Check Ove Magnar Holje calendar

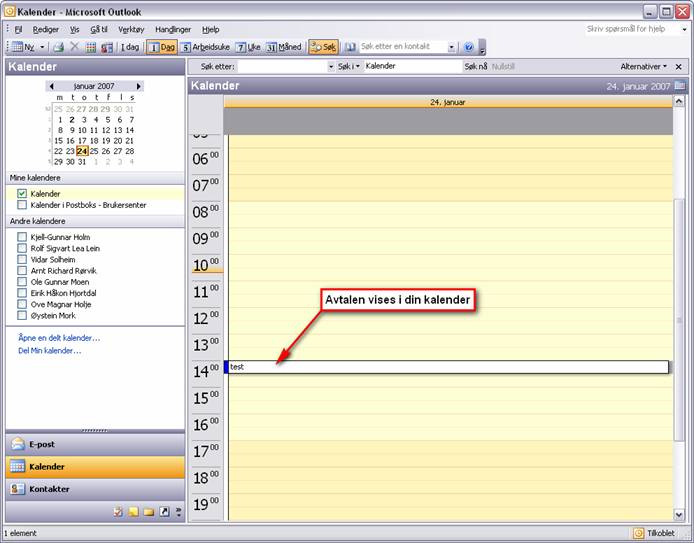tap(22, 304)
